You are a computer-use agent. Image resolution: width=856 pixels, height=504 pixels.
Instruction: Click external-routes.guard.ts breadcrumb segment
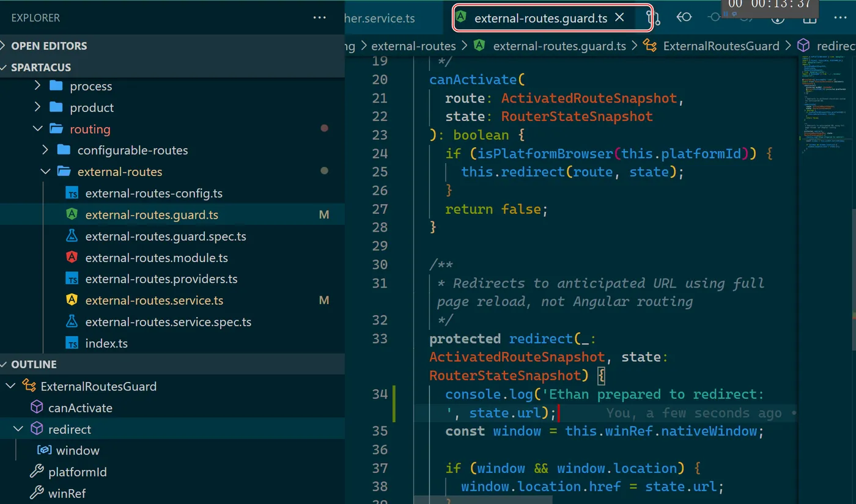559,45
